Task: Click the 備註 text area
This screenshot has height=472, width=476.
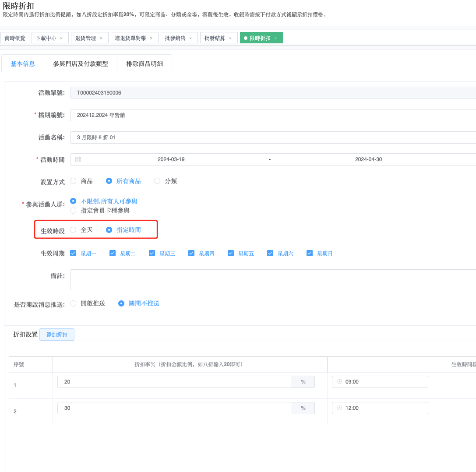Action: click(x=273, y=280)
